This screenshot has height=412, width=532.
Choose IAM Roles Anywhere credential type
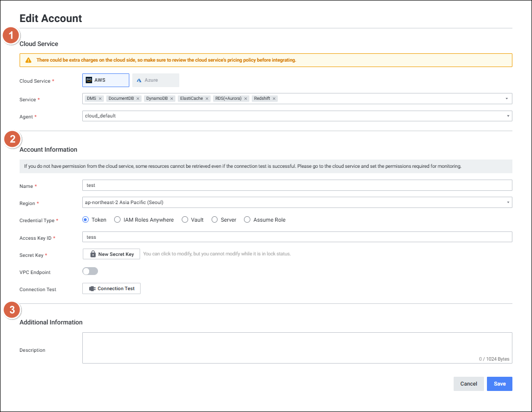click(118, 220)
